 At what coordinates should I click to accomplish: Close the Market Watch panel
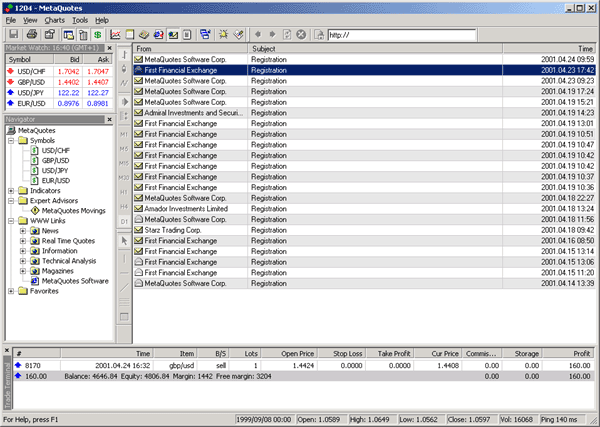click(x=109, y=48)
